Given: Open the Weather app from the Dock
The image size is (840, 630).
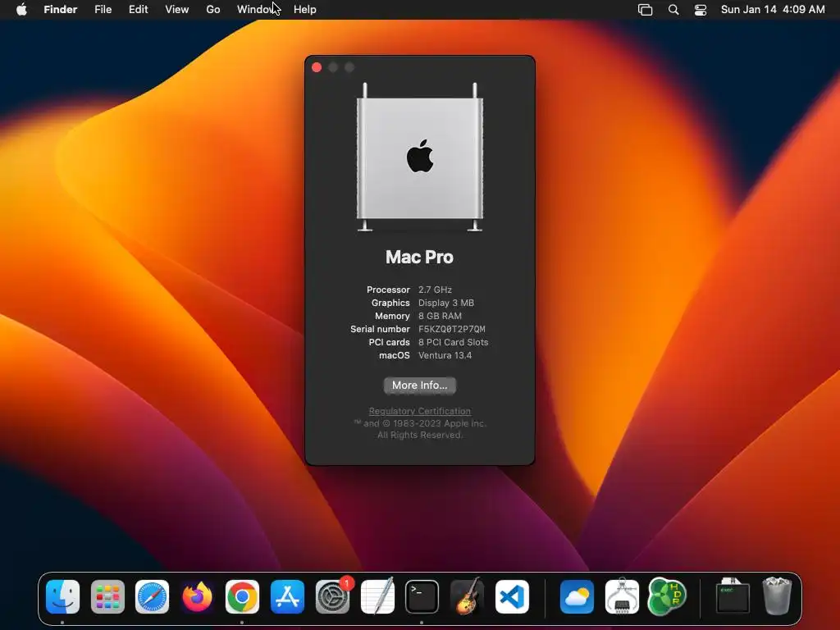Looking at the screenshot, I should pos(577,597).
